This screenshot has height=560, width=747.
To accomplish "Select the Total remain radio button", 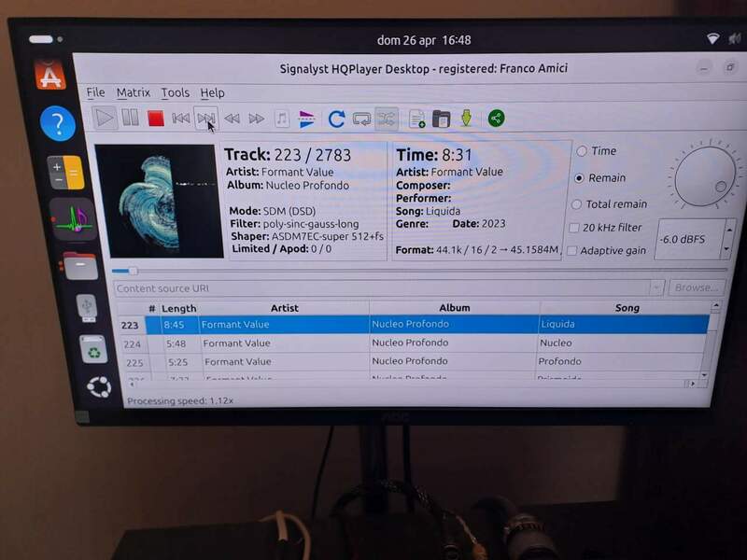I will (576, 204).
